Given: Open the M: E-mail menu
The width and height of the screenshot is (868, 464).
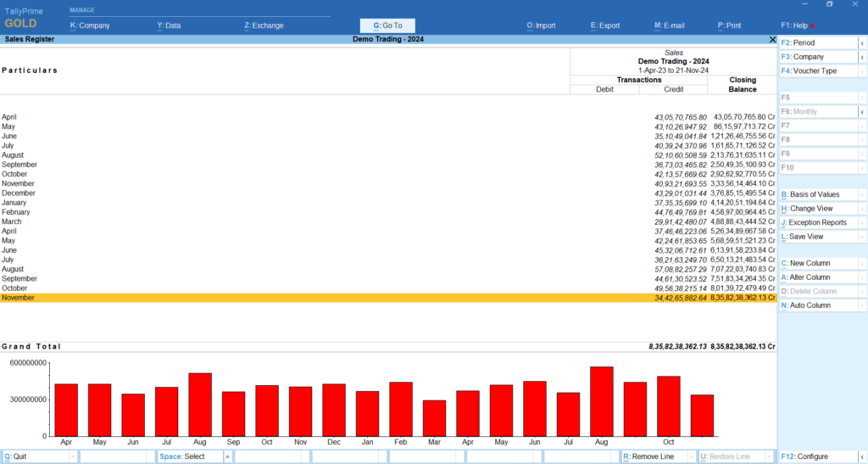Looking at the screenshot, I should [670, 25].
